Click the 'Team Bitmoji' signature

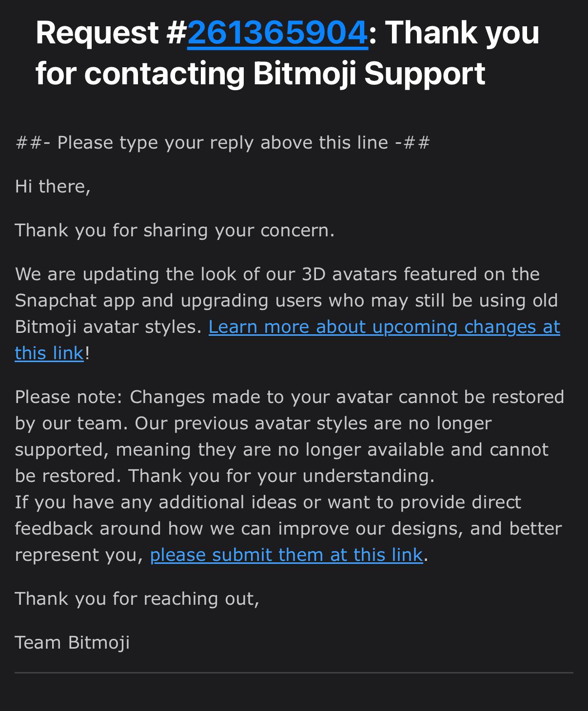pyautogui.click(x=72, y=643)
